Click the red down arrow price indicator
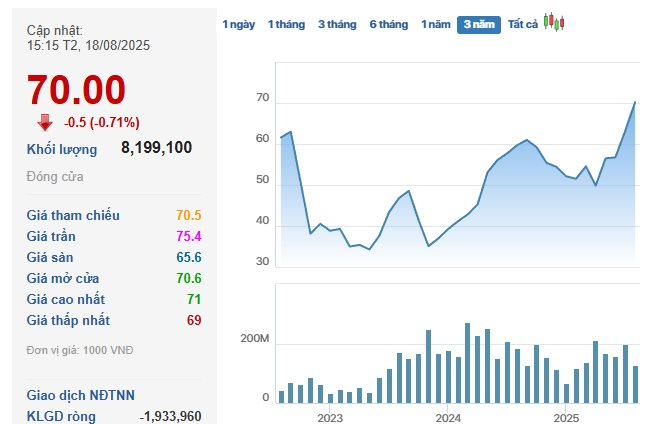The width and height of the screenshot is (650, 424). [45, 123]
